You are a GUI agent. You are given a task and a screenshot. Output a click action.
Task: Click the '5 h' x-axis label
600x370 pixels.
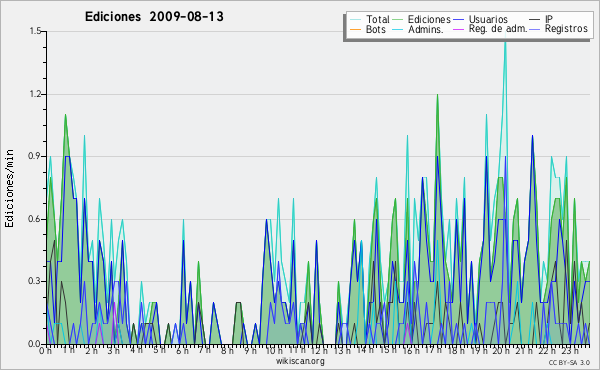pos(159,350)
